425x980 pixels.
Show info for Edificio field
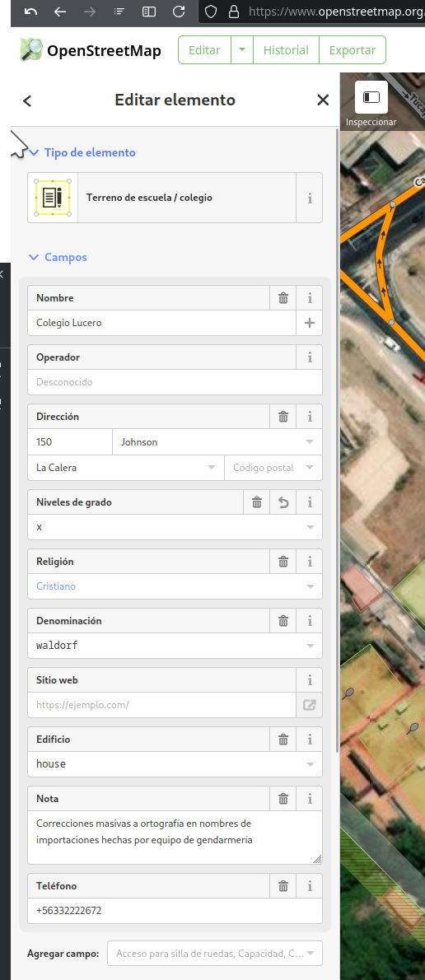click(310, 740)
